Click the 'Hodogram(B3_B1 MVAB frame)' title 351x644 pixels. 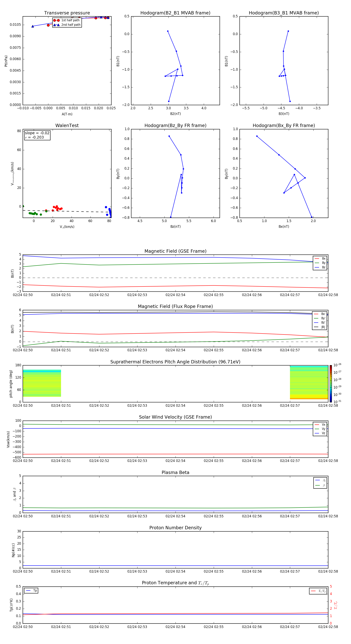tap(284, 13)
